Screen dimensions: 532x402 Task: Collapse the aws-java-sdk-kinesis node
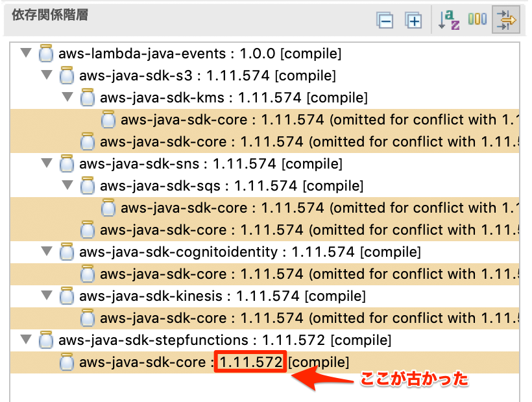pos(47,295)
